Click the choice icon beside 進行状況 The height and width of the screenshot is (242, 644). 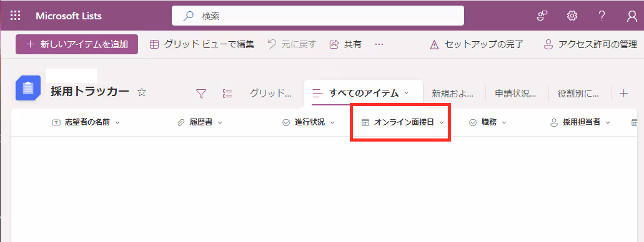[x=286, y=122]
